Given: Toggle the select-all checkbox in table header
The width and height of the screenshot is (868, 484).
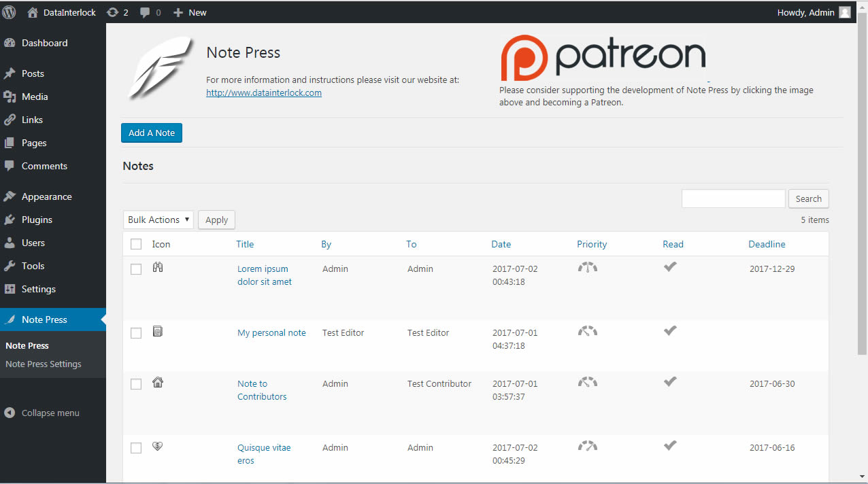Looking at the screenshot, I should pos(136,244).
